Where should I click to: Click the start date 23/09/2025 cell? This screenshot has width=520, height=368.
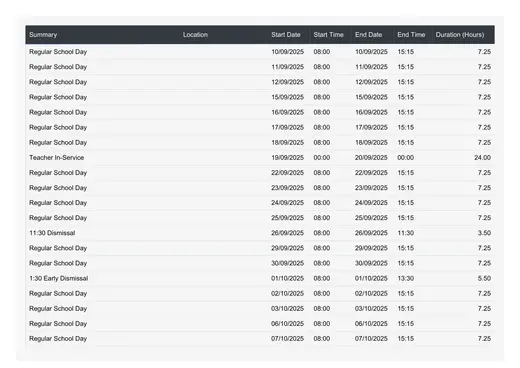click(287, 188)
